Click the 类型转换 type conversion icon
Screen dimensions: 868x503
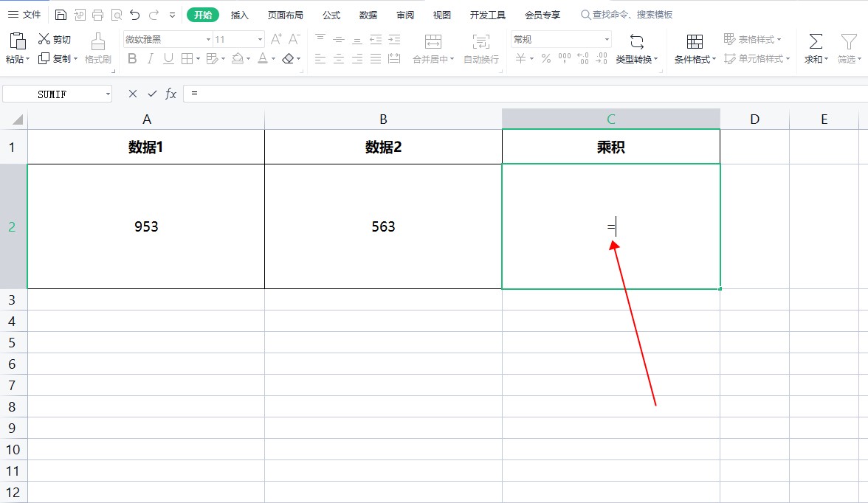[636, 41]
